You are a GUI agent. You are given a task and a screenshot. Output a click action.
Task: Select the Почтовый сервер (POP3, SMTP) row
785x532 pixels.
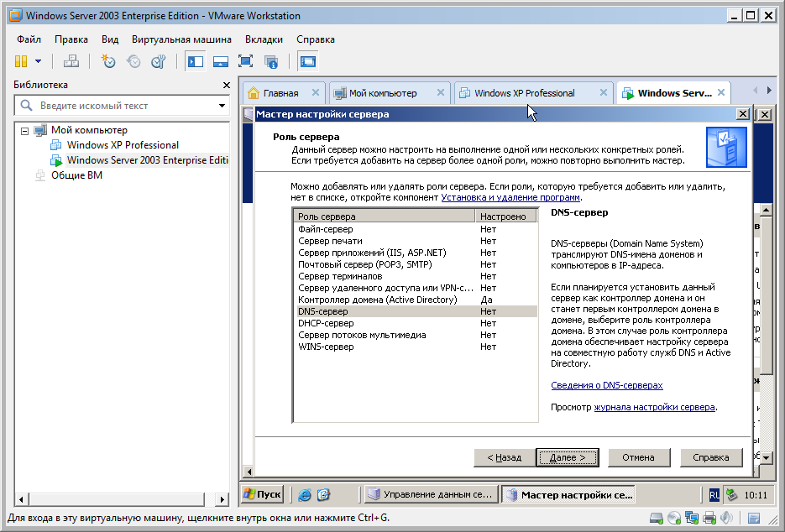[416, 264]
